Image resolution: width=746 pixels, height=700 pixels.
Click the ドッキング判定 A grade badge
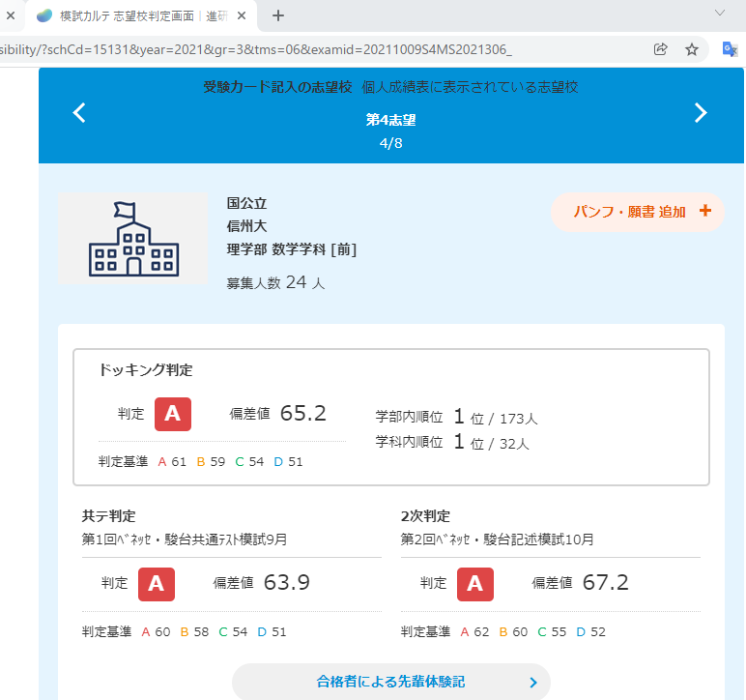coord(173,414)
